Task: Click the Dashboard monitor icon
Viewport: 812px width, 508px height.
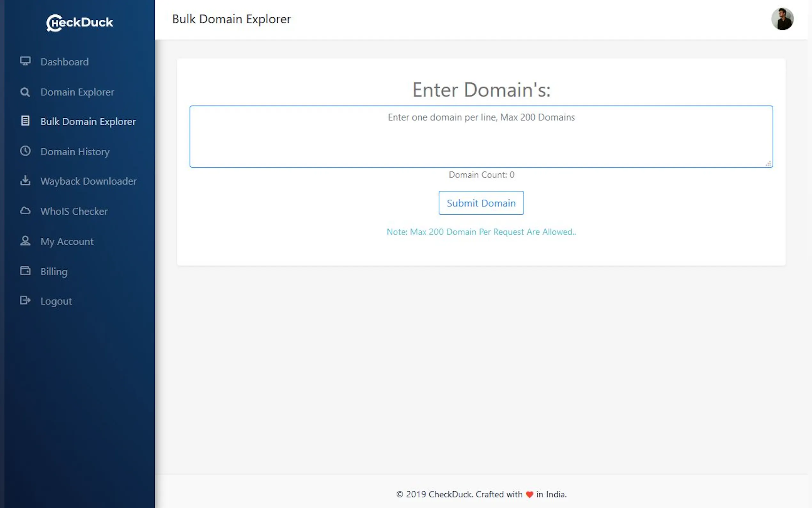Action: click(25, 61)
